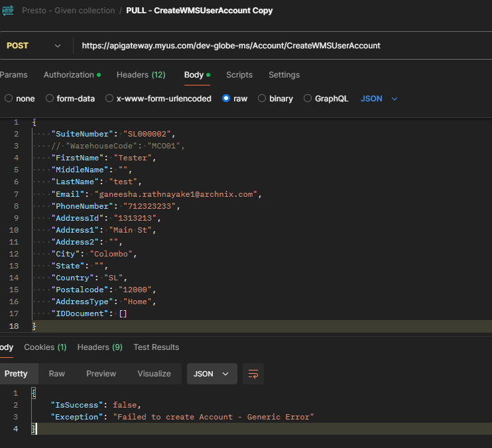Screen dimensions: 492x448
Task: Select the raw body radio button
Action: [x=226, y=99]
